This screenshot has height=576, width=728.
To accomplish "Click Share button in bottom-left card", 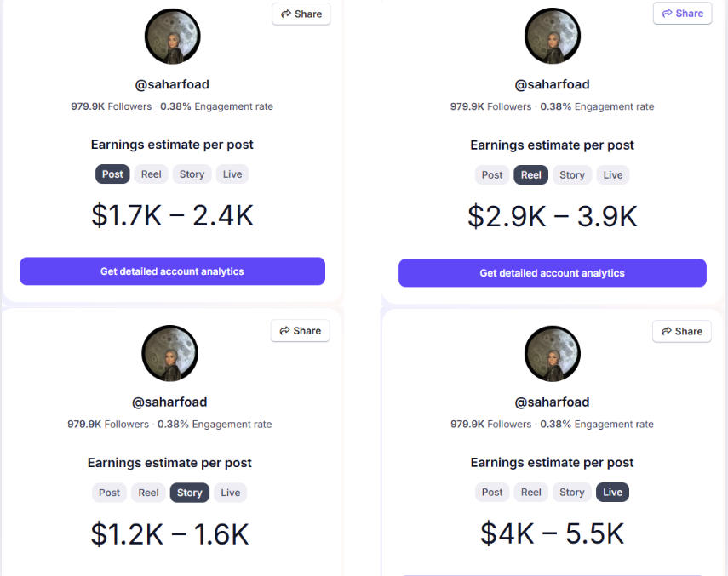I will 300,331.
